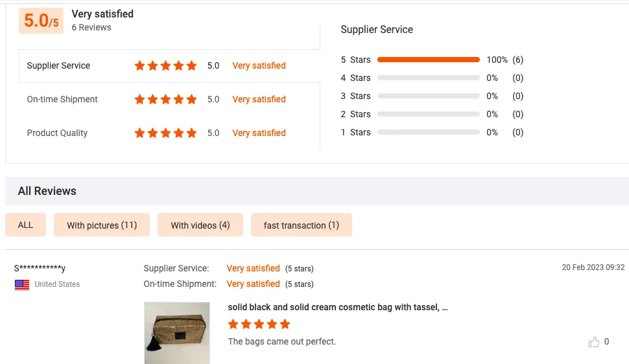Viewport: 629px width, 364px height.
Task: Open the cosmetic bag with tassel product link
Action: [337, 307]
